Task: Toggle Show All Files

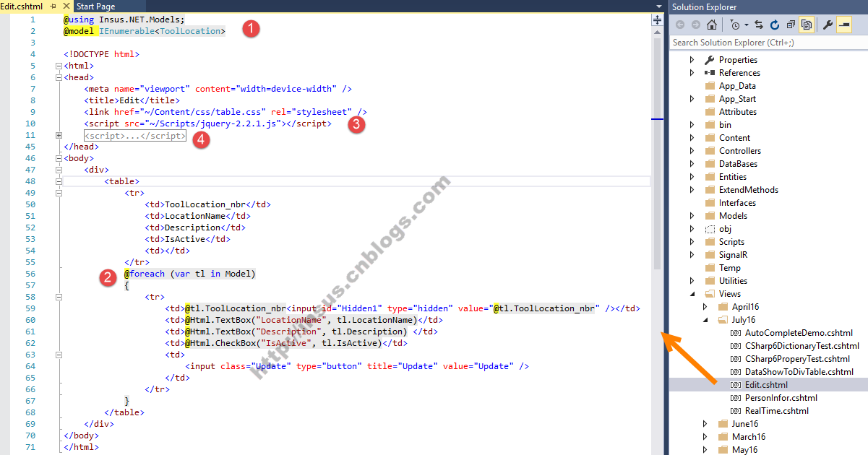Action: (x=807, y=25)
